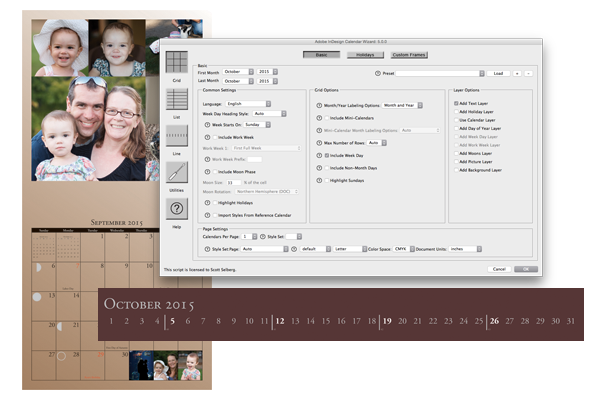Open the First Month October dropdown
Image resolution: width=600 pixels, height=400 pixels.
[x=238, y=72]
